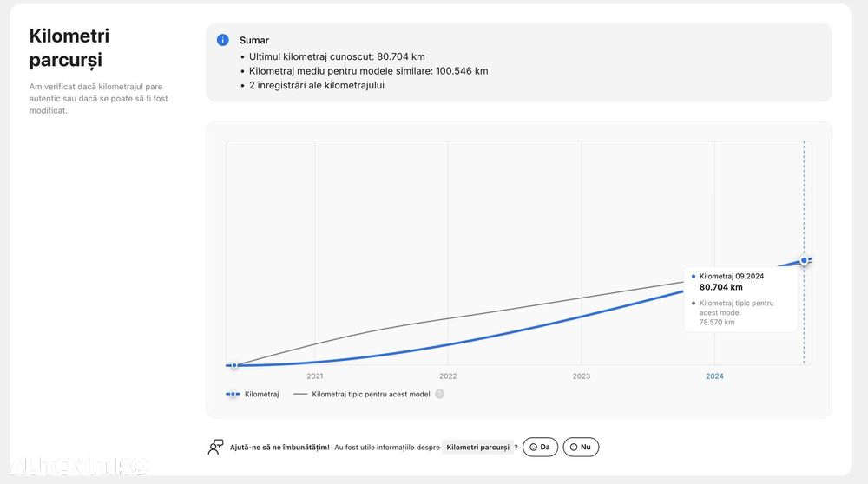Select the first data point on the blue line

coord(234,365)
